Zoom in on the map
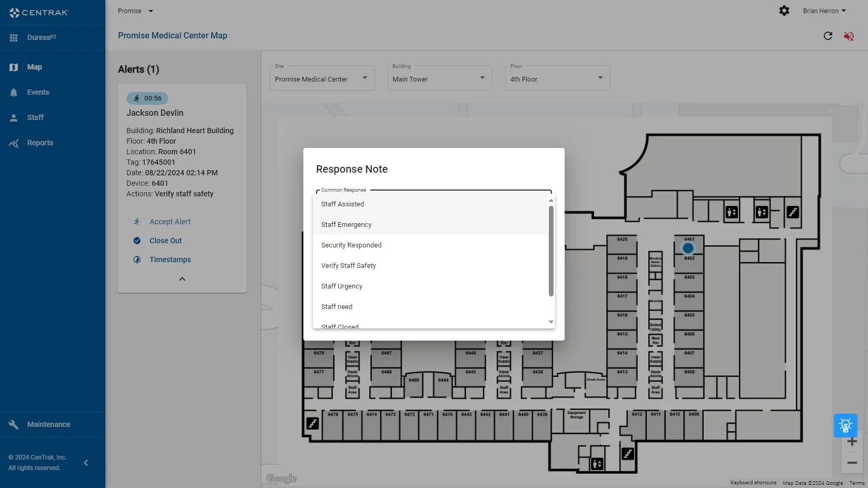Image resolution: width=868 pixels, height=488 pixels. pos(852,442)
